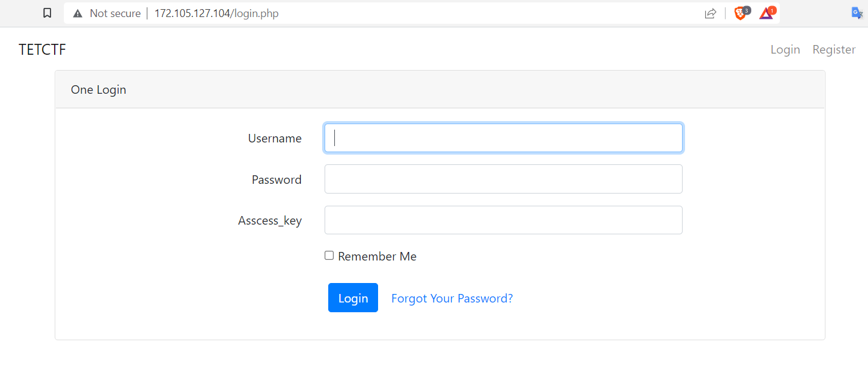The height and width of the screenshot is (367, 868).
Task: Click the Not secure warning triangle icon
Action: (x=77, y=13)
